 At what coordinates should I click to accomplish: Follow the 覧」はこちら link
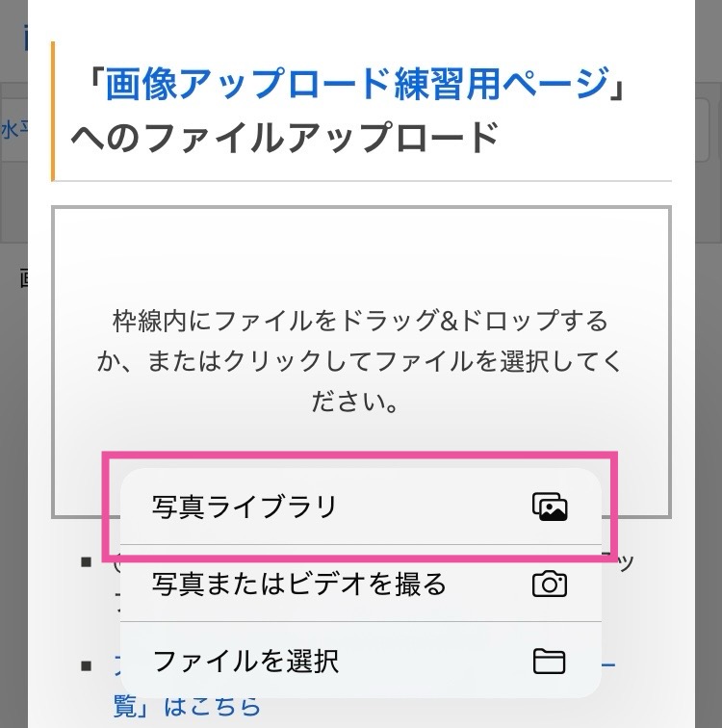pyautogui.click(x=187, y=707)
